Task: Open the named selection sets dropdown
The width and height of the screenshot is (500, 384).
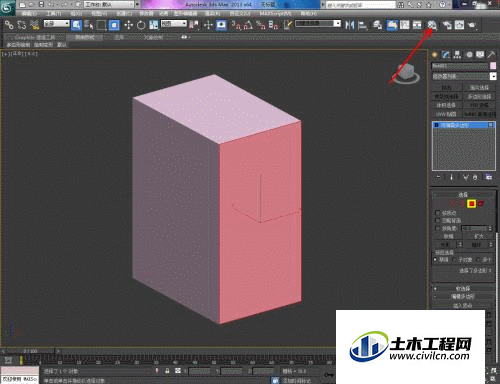Action: pyautogui.click(x=318, y=24)
